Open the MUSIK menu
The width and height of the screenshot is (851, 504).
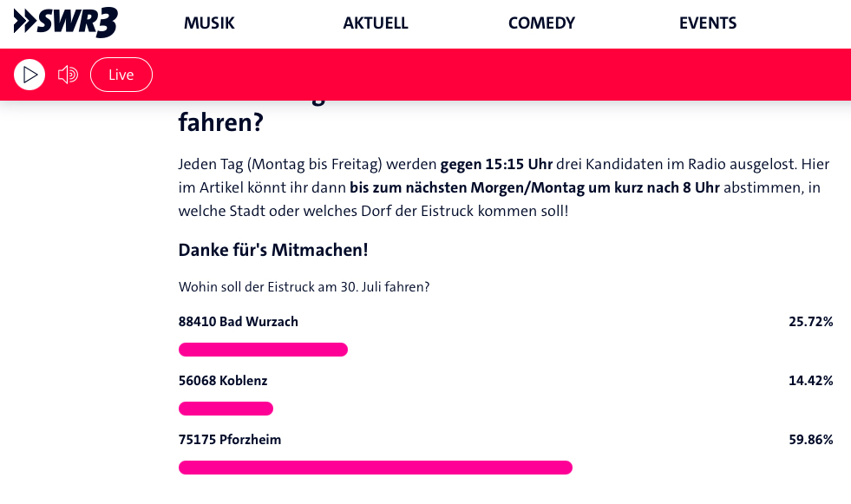click(209, 23)
